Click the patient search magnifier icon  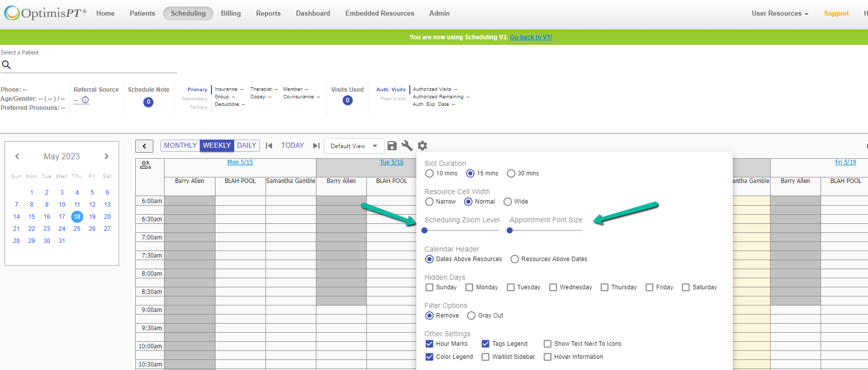7,65
